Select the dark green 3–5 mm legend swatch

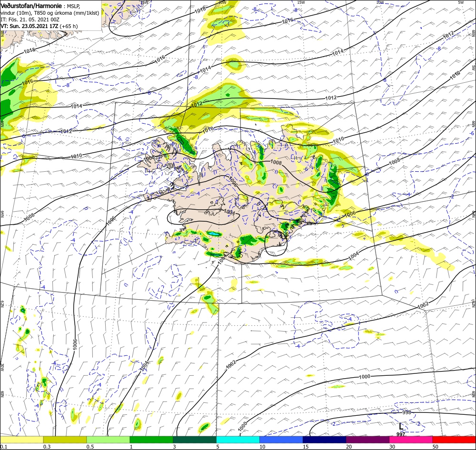point(195,440)
